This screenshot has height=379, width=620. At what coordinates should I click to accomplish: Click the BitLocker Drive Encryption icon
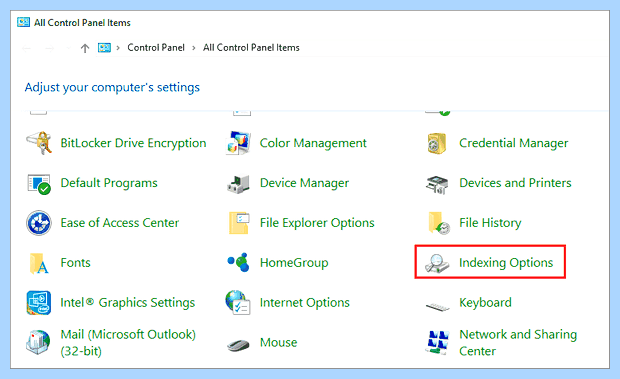[x=39, y=143]
